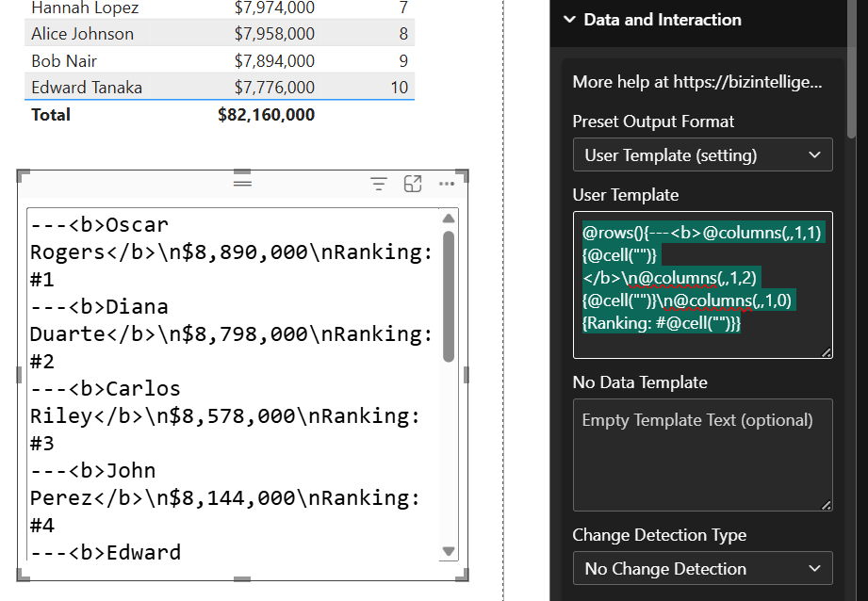Click the $7,958,000 value cell
Image resolution: width=868 pixels, height=601 pixels.
274,34
